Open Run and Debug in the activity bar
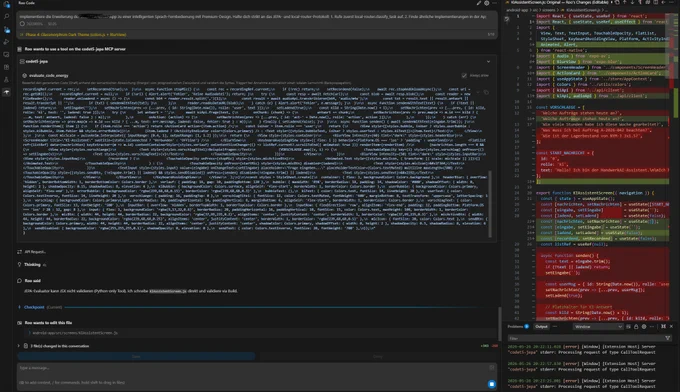 click(7, 42)
